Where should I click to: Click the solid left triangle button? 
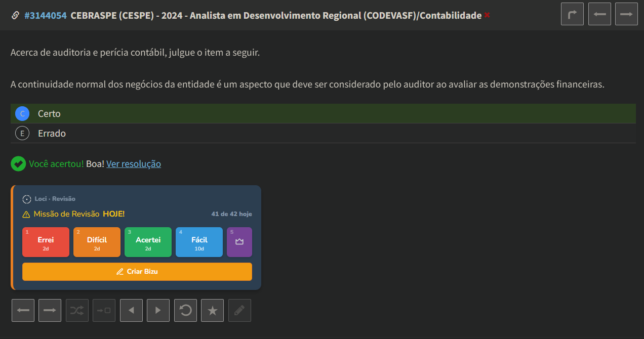(131, 310)
